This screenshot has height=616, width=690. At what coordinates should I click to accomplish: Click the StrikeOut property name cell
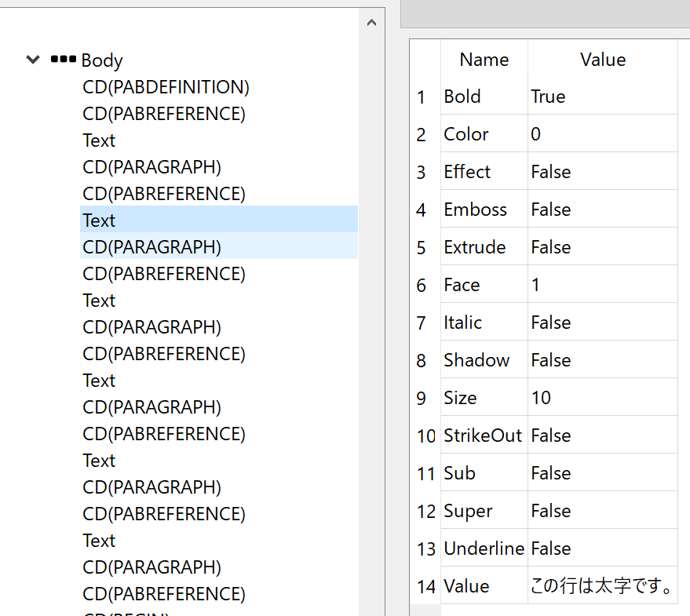pos(484,436)
